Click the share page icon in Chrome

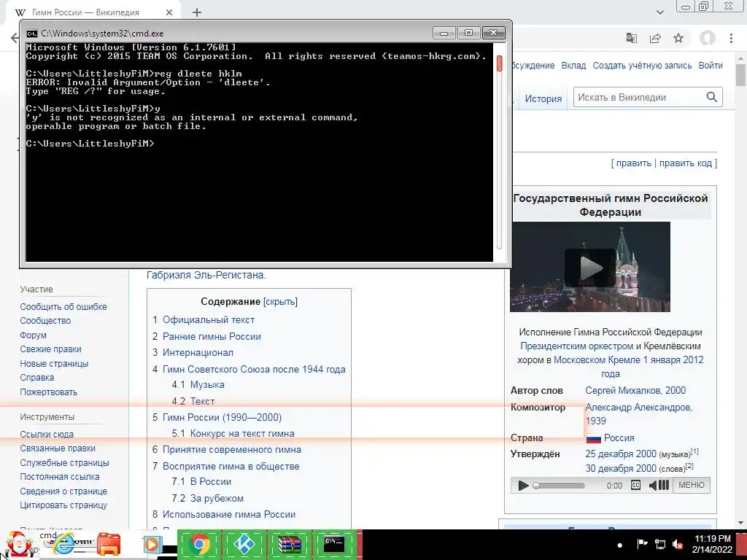click(x=655, y=38)
